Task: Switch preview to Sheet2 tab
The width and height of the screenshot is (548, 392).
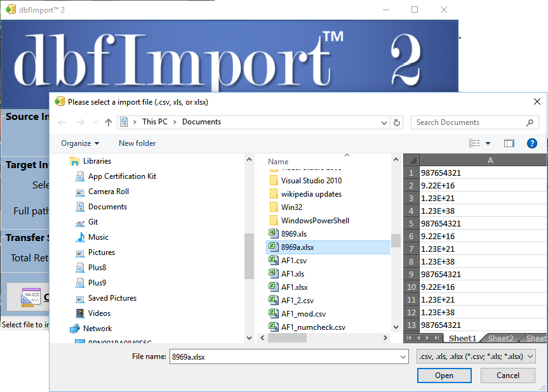Action: pos(500,338)
